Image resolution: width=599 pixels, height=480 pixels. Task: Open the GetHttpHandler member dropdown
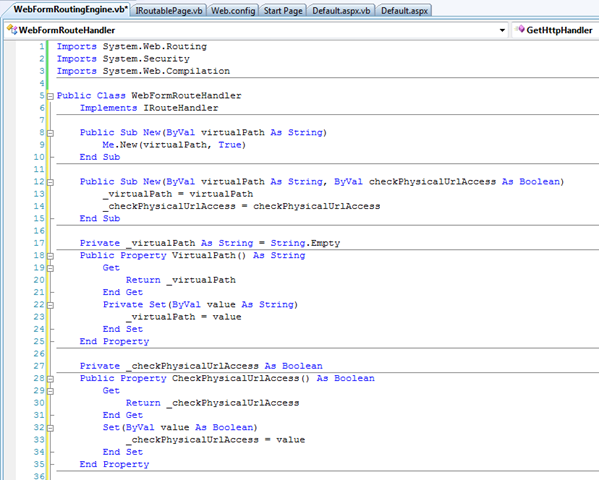(x=555, y=30)
